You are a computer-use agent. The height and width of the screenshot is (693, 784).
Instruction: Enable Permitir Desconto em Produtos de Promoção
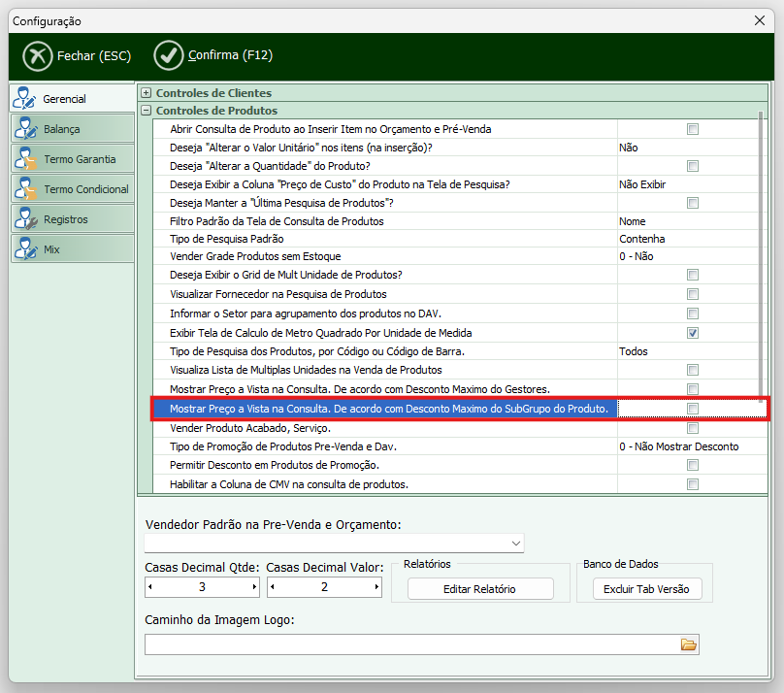point(693,466)
